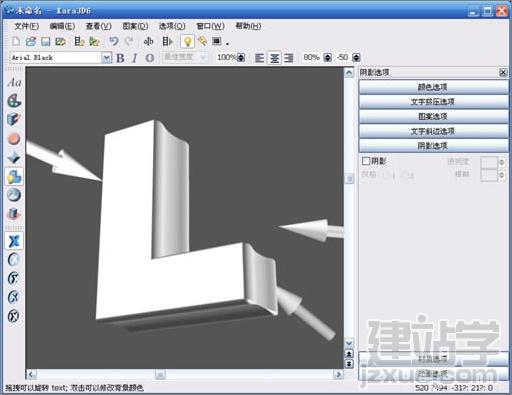Screen dimensions: 512x395
Task: Click the Open file icon
Action: pyautogui.click(x=31, y=41)
